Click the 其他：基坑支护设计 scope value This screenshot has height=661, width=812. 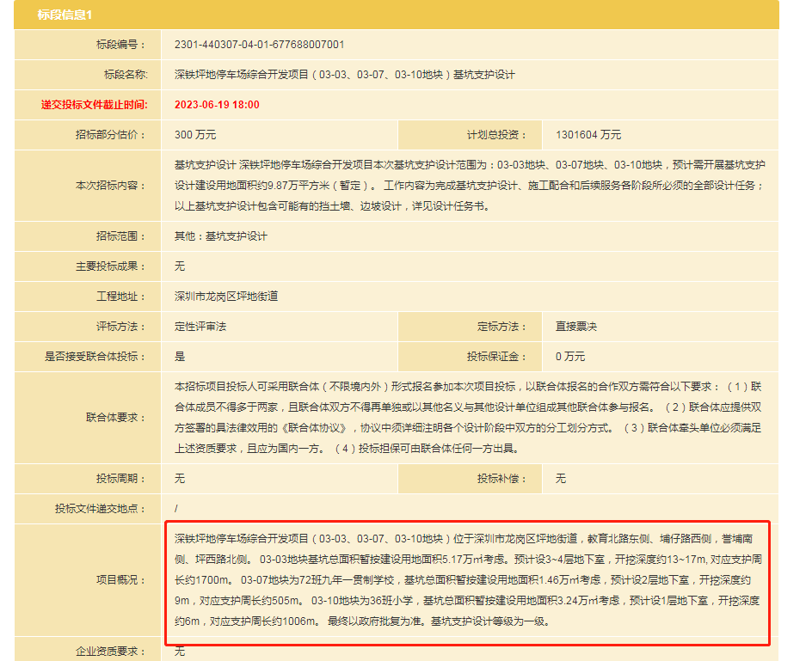tap(221, 236)
